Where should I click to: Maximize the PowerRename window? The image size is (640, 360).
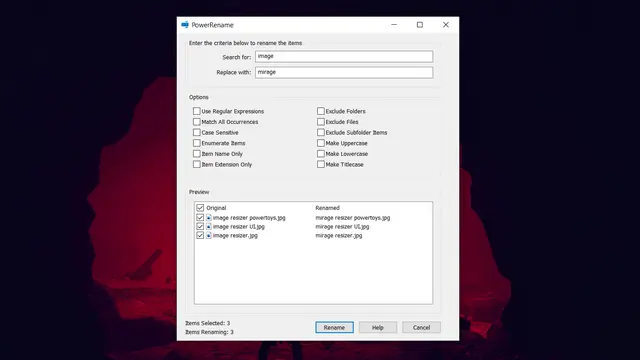tap(420, 25)
